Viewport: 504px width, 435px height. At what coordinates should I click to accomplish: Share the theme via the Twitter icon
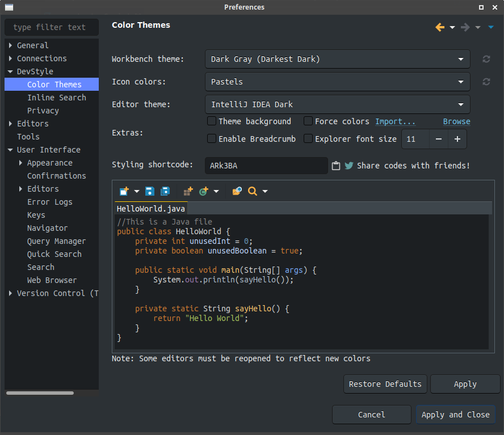(x=347, y=166)
